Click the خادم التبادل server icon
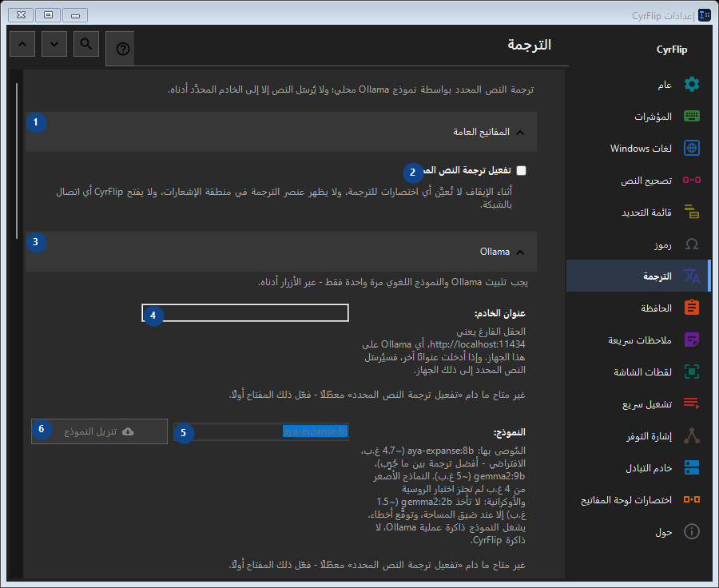Image resolution: width=719 pixels, height=588 pixels. click(692, 467)
